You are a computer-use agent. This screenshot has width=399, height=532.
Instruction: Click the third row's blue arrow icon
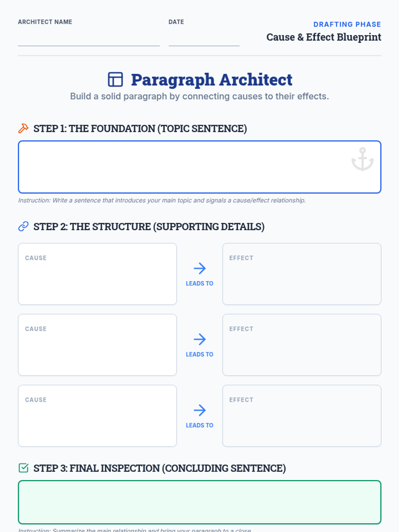pyautogui.click(x=199, y=410)
